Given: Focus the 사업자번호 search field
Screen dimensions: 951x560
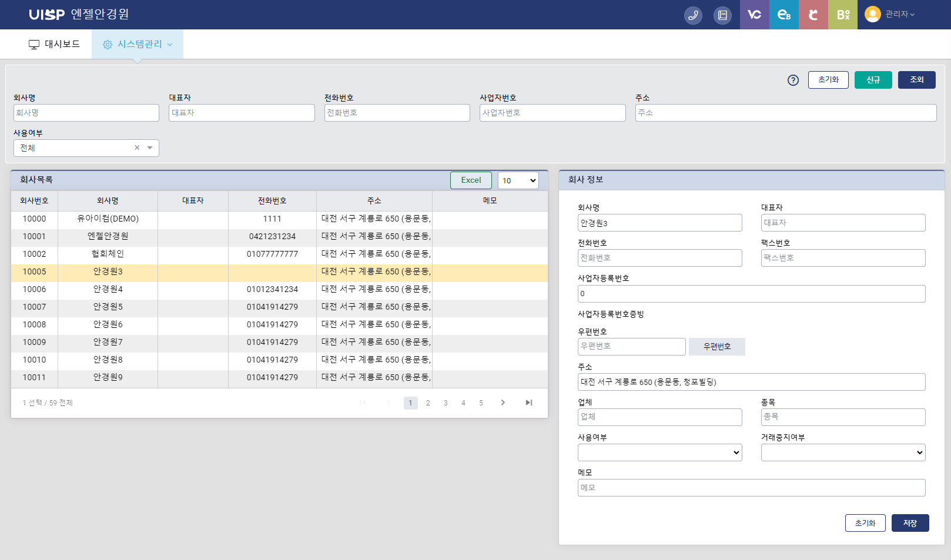Looking at the screenshot, I should (552, 113).
